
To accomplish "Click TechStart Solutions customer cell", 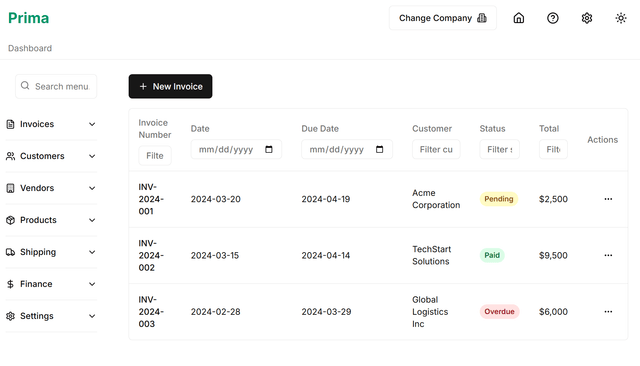I will (x=431, y=255).
